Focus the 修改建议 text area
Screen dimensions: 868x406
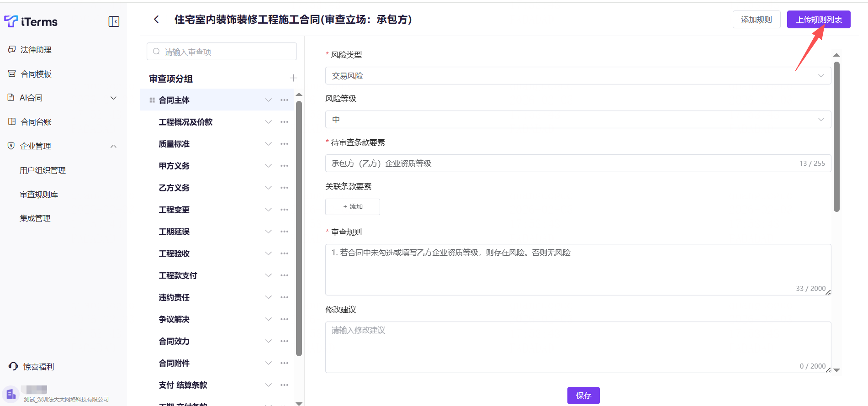[x=578, y=347]
